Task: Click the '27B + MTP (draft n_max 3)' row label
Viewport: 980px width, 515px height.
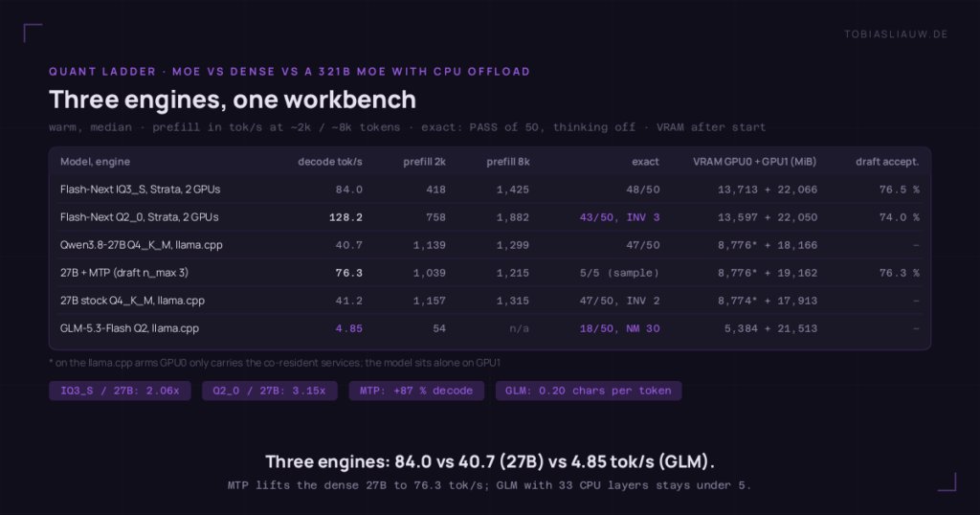Action: [x=124, y=273]
